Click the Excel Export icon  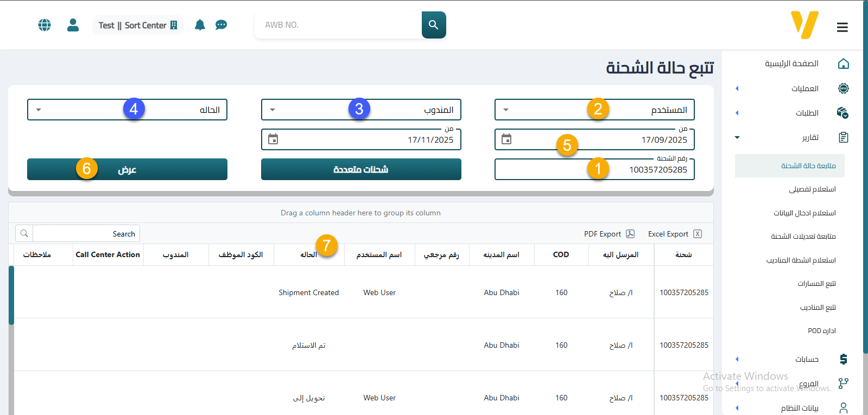click(x=698, y=234)
